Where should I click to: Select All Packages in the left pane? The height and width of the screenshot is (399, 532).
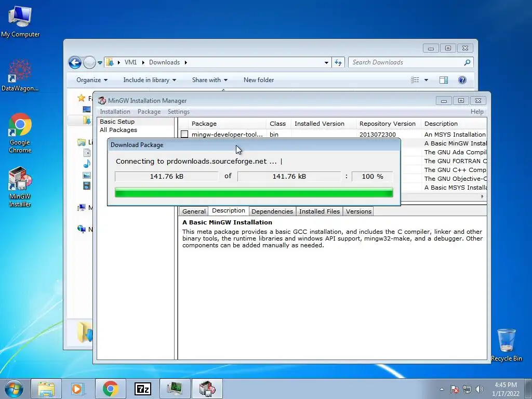click(118, 130)
